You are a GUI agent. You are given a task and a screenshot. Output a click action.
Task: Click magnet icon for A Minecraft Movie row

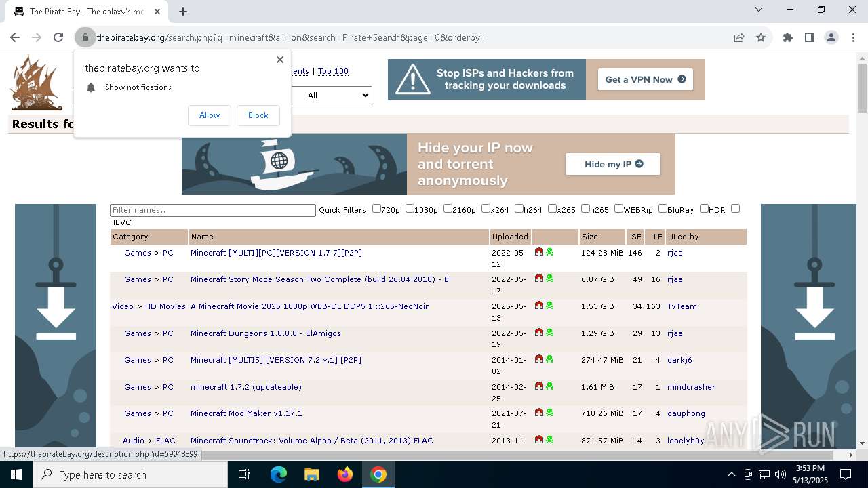(539, 306)
